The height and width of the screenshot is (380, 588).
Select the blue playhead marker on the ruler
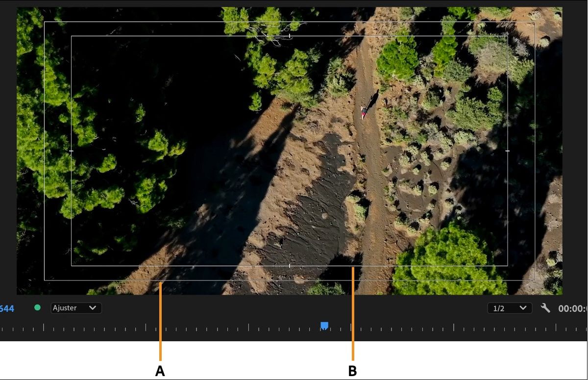324,325
